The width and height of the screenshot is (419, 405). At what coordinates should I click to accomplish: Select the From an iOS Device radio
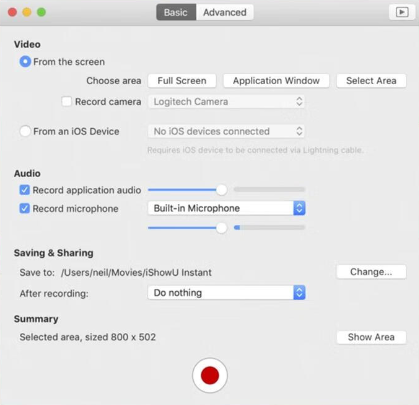point(25,131)
